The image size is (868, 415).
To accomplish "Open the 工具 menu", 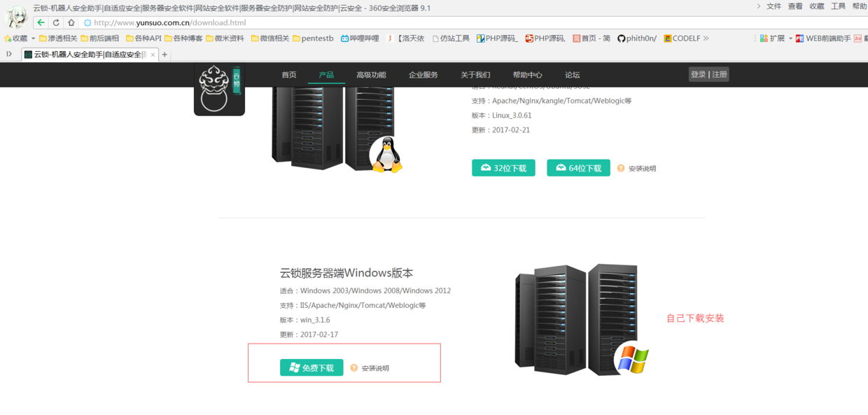I will click(838, 6).
